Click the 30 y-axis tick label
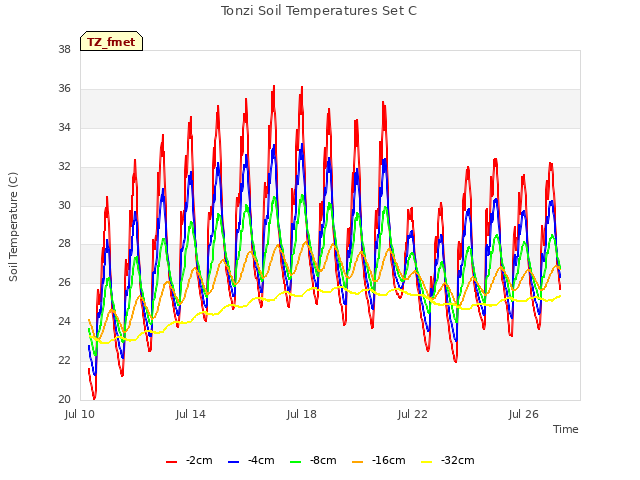Image resolution: width=640 pixels, height=480 pixels. pos(64,205)
